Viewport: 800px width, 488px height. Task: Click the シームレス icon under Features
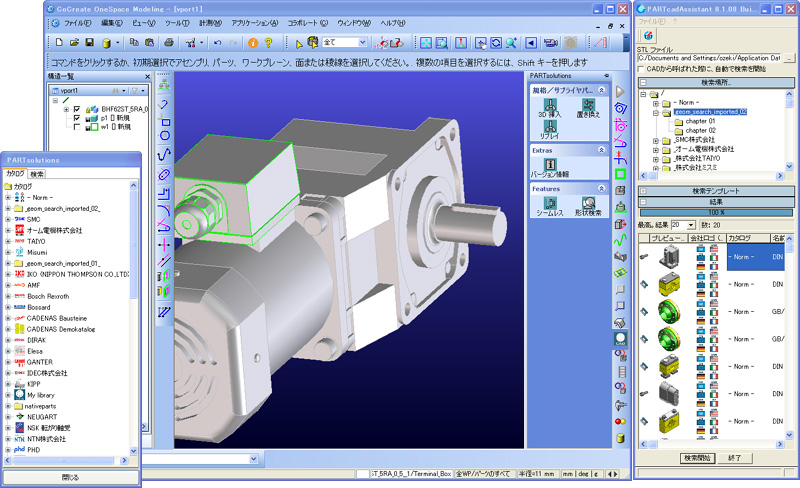point(549,201)
